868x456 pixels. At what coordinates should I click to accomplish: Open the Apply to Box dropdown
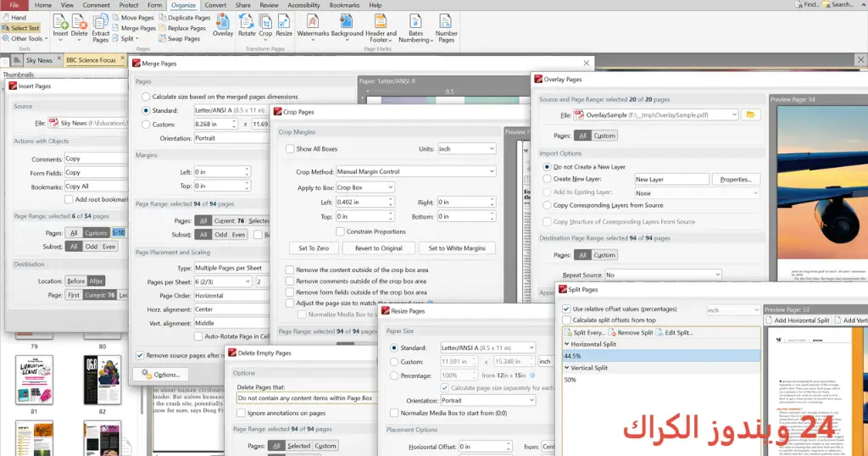(364, 187)
